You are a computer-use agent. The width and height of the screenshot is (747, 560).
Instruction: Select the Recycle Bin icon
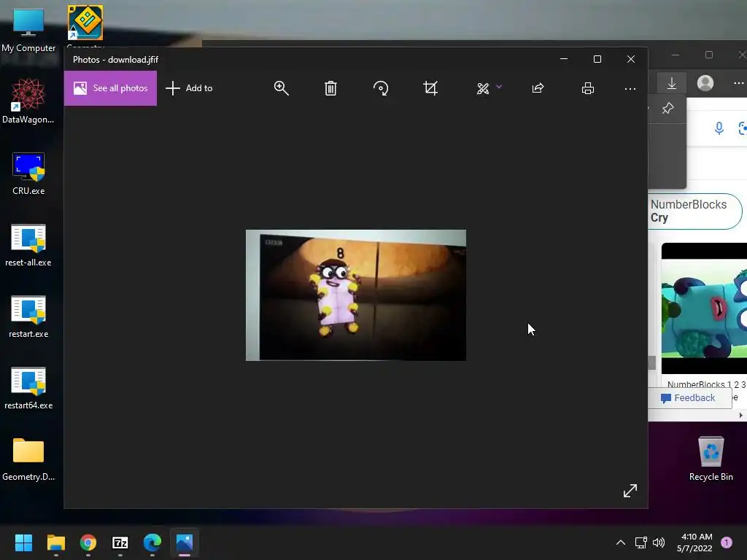point(711,458)
